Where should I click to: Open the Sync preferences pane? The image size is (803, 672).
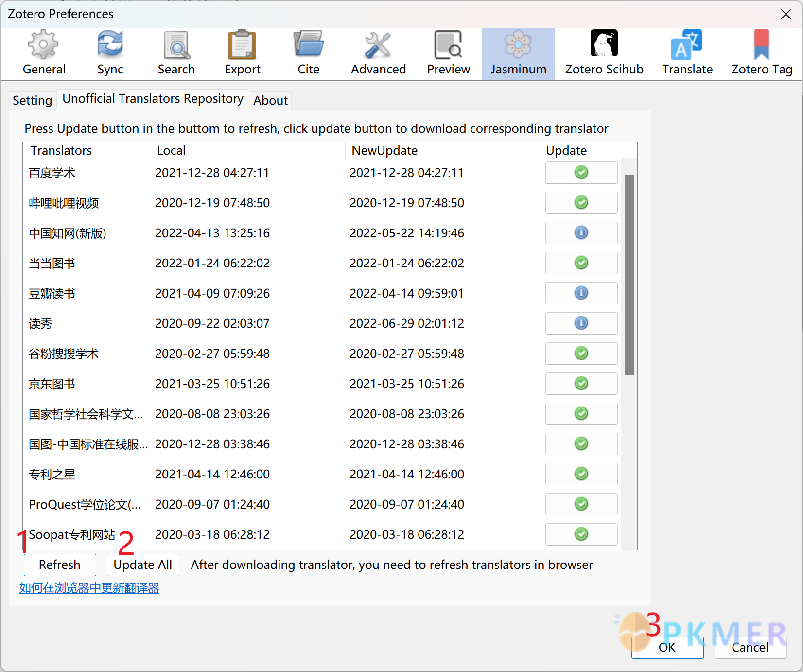coord(110,53)
